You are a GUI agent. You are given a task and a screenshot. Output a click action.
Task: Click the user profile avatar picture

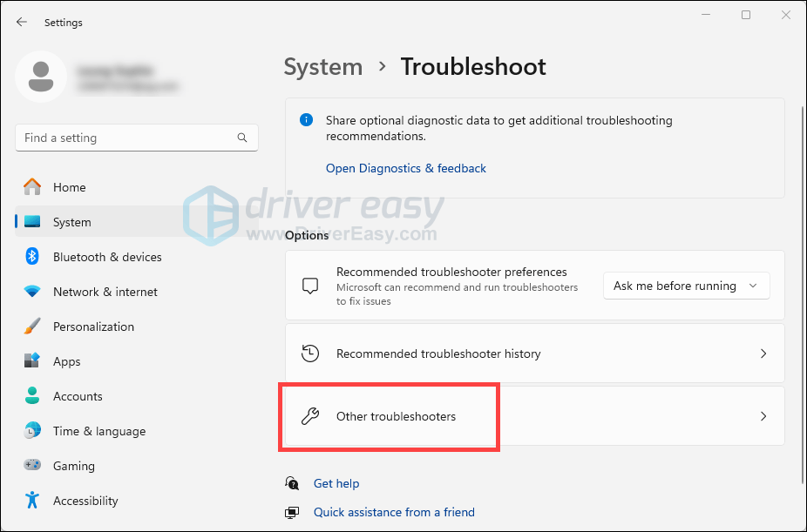click(x=41, y=77)
